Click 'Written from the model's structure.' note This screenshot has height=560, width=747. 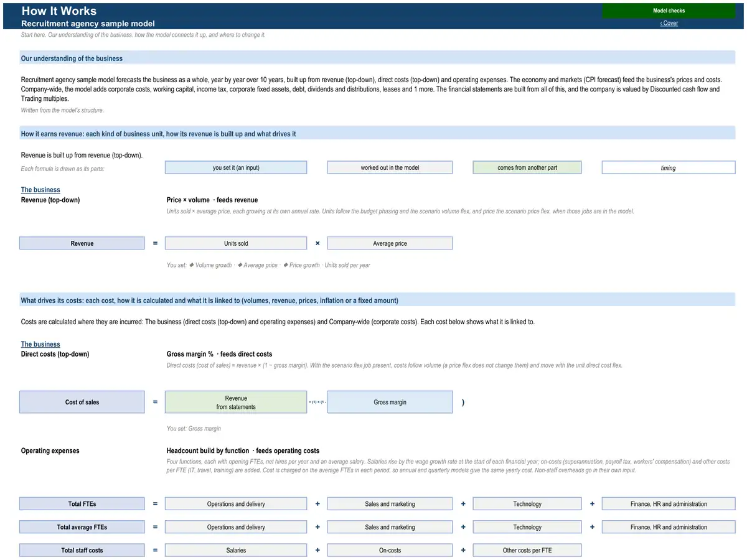(62, 110)
